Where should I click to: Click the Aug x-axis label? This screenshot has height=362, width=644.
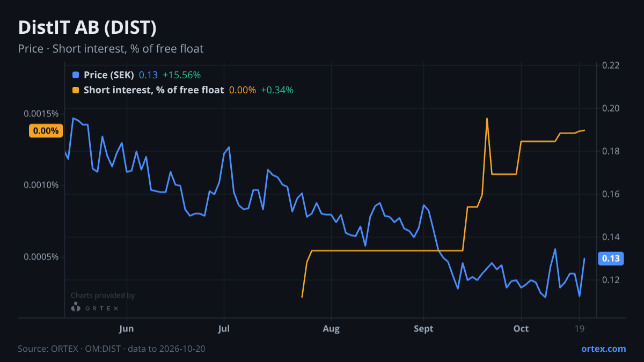point(332,329)
